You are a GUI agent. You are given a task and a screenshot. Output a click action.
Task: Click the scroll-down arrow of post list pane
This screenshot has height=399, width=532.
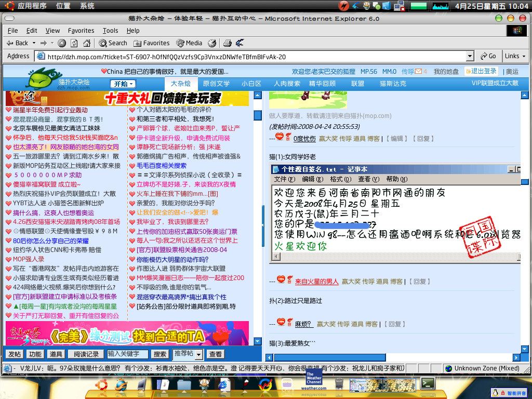(258, 342)
